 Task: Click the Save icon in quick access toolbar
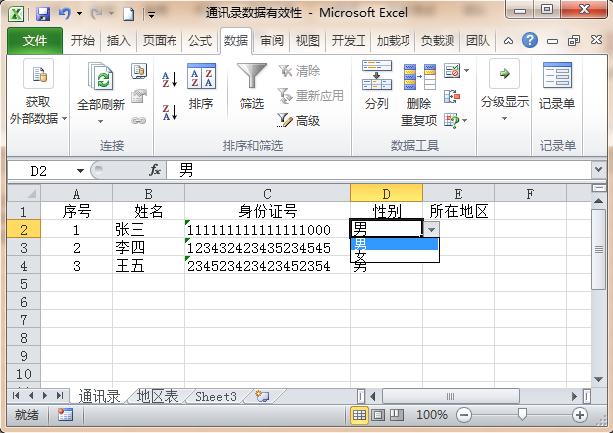click(43, 15)
